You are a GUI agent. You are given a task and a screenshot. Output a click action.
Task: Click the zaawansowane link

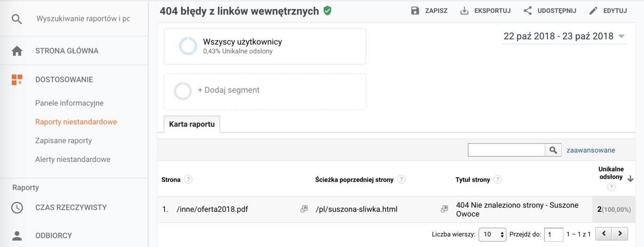point(590,150)
